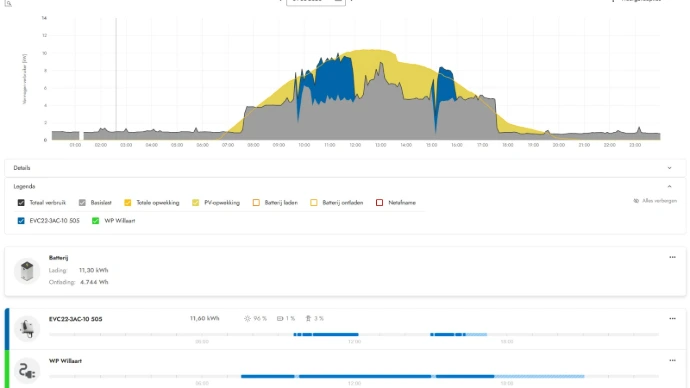Viewport: 690px width, 388px height.
Task: Click the EV charger icon for EVC22-3AC-10 S0S
Action: (x=27, y=328)
